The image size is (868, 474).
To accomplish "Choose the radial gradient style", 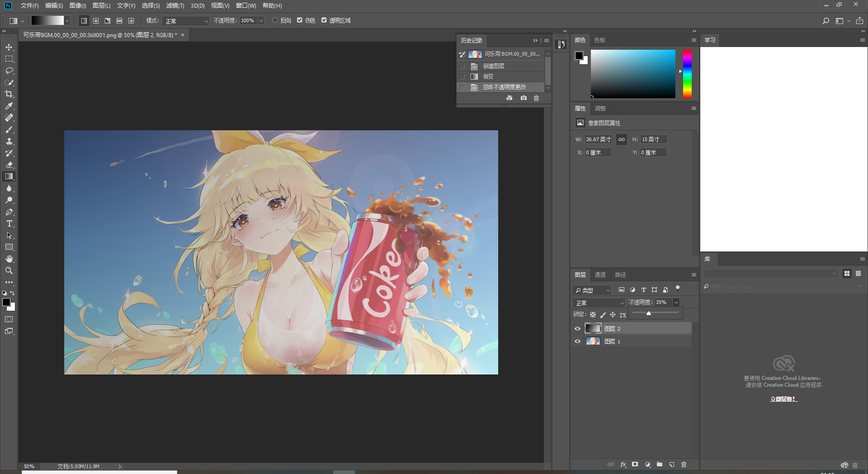I will pyautogui.click(x=96, y=21).
